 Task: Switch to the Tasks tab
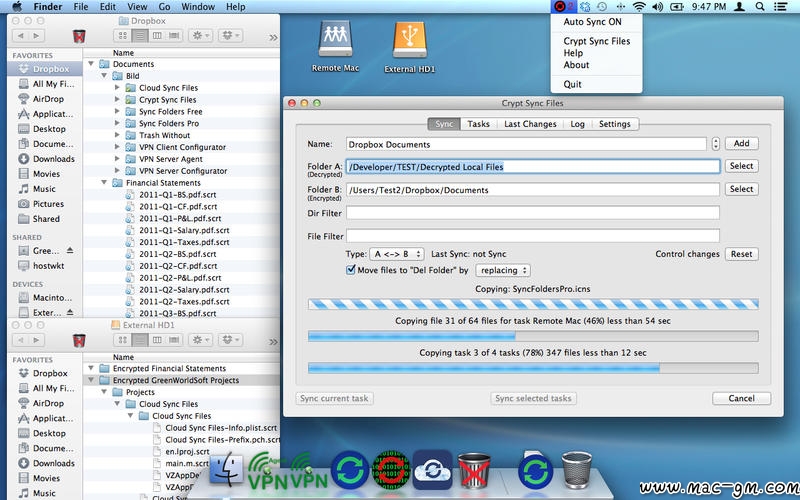click(x=478, y=124)
